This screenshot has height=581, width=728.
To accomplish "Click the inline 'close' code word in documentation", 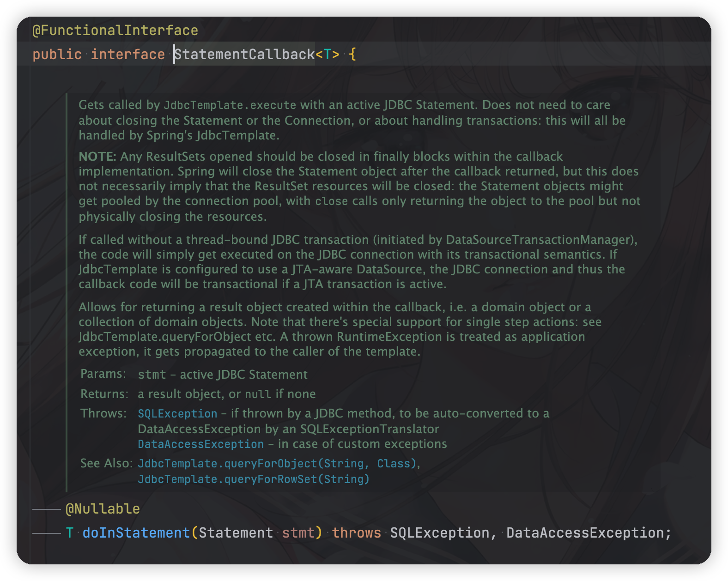I will tap(332, 201).
